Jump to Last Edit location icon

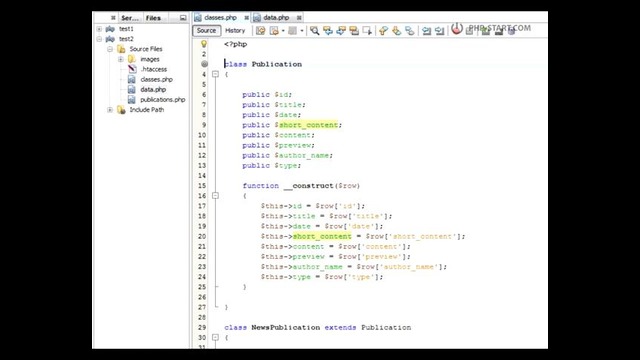pos(260,31)
